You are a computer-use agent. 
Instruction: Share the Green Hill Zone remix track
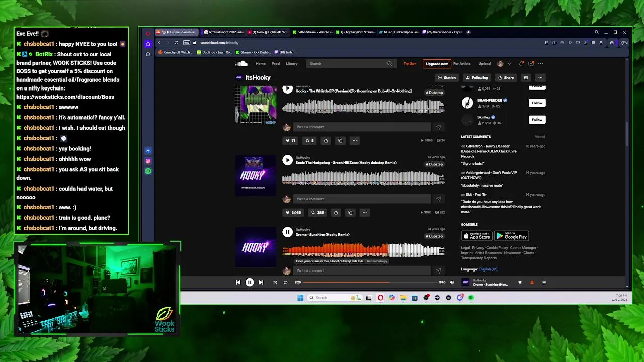[x=336, y=213]
